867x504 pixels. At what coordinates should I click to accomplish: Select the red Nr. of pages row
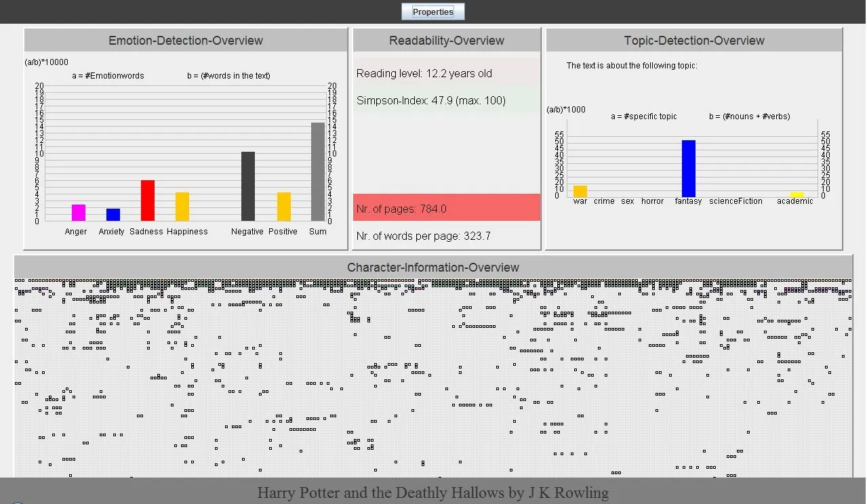coord(447,208)
